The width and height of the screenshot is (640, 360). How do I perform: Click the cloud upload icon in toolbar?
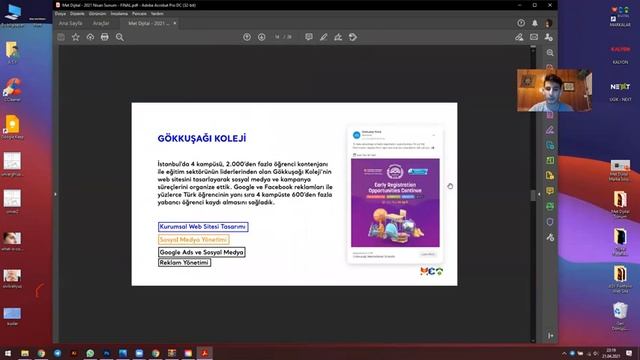point(90,37)
